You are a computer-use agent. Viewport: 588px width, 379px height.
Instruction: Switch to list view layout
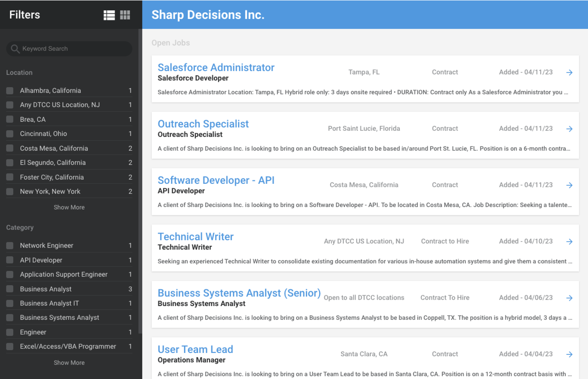tap(109, 15)
